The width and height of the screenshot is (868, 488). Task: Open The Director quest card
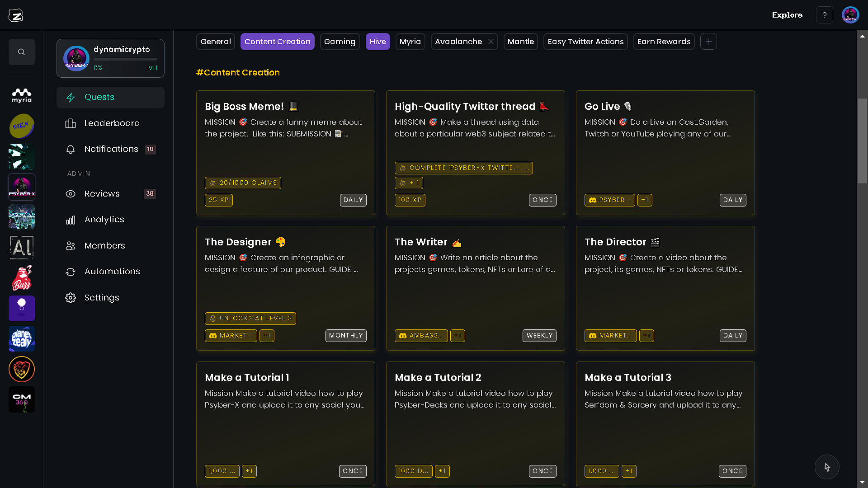(x=665, y=288)
